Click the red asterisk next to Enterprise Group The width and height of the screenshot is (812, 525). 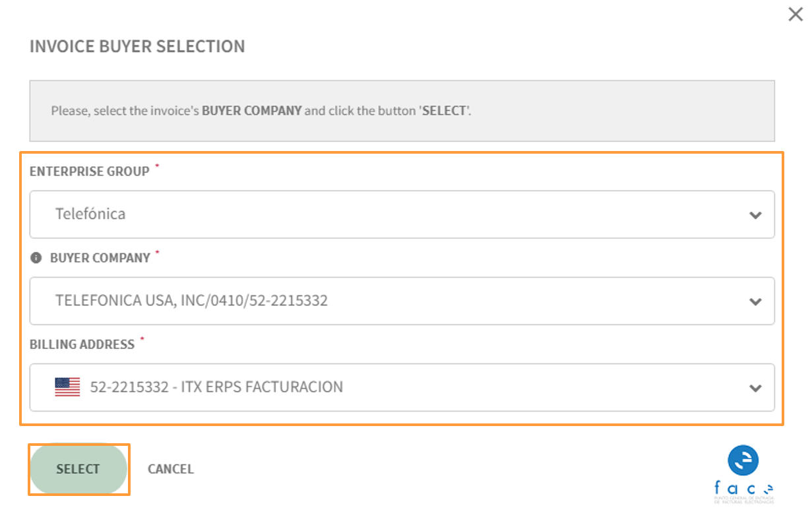tap(157, 168)
